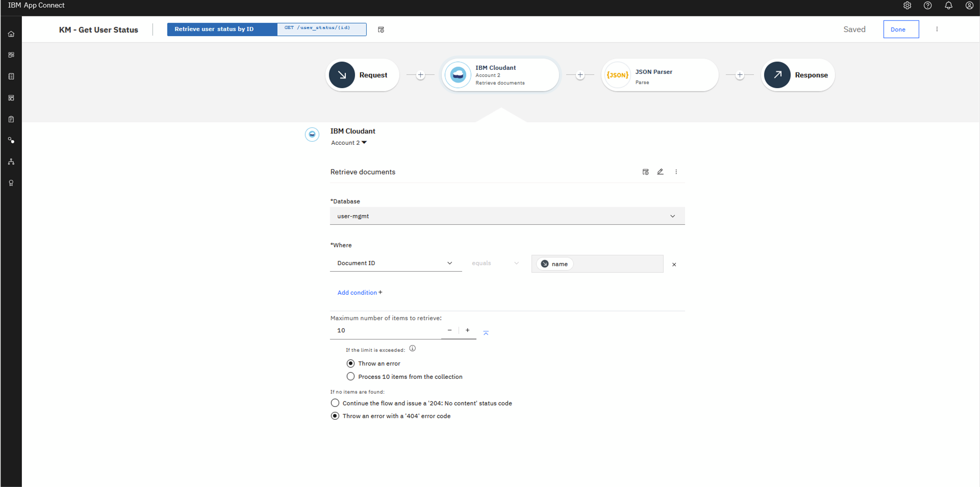Viewport: 980px width, 487px height.
Task: Add node between JSON Parser and Response
Action: point(740,75)
